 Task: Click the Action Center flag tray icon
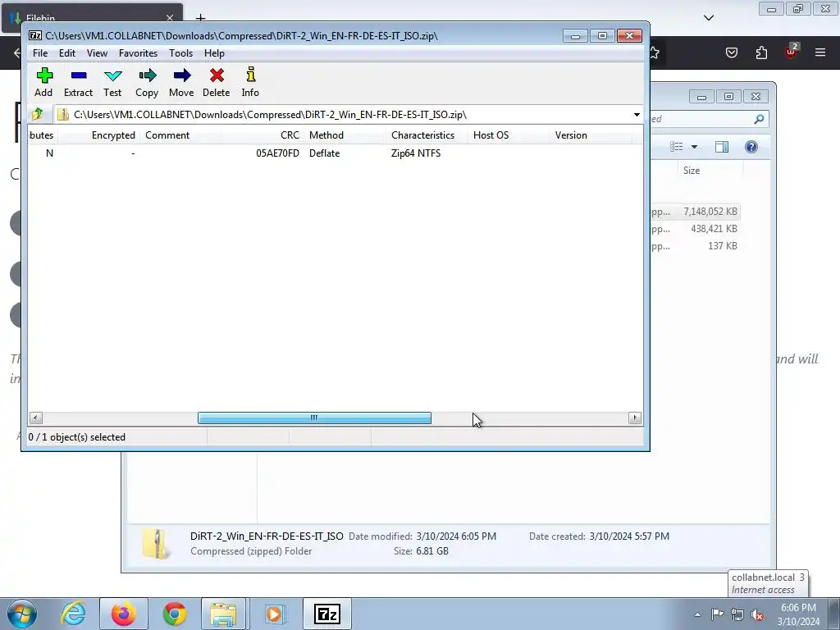tap(717, 614)
